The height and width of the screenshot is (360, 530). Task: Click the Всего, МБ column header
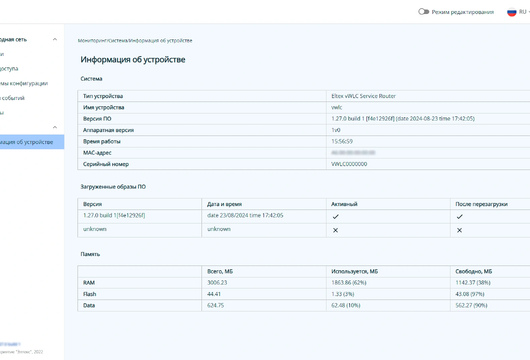[220, 271]
